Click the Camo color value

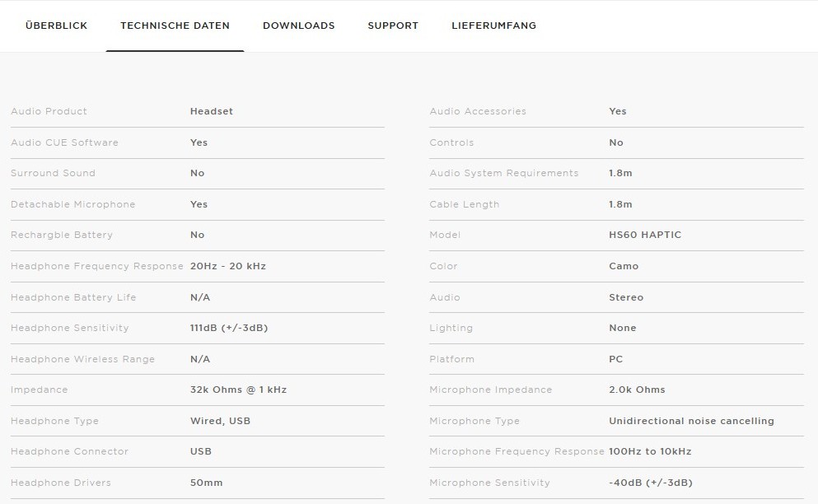[624, 266]
